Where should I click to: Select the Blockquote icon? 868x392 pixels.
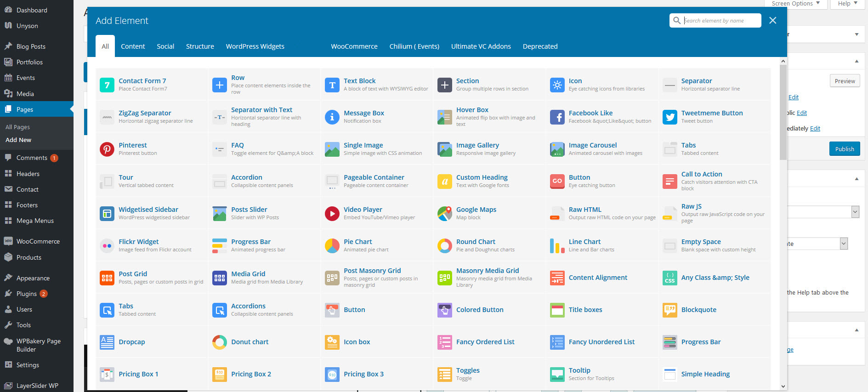[670, 310]
